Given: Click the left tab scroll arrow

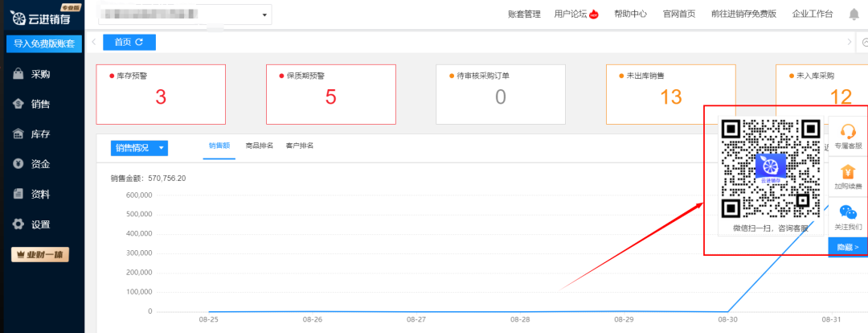Looking at the screenshot, I should [x=94, y=42].
